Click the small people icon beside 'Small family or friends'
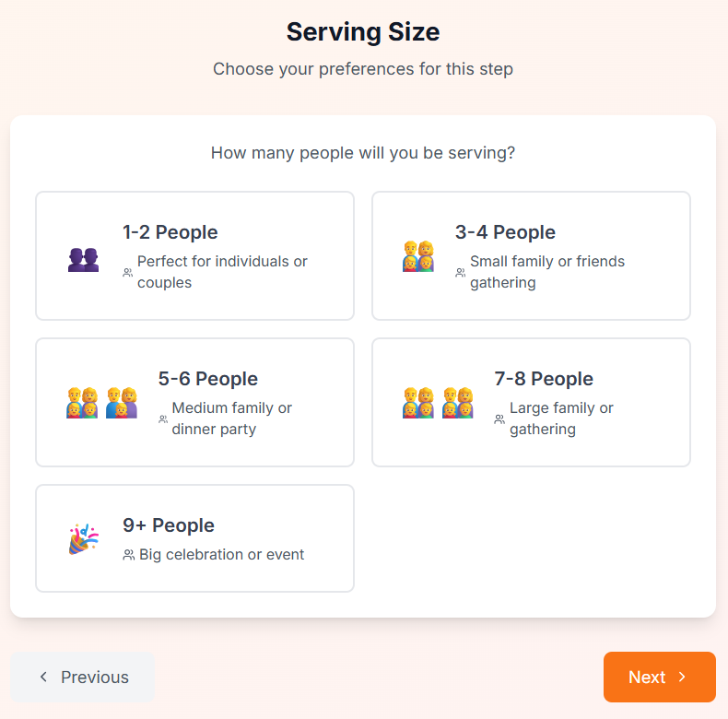The image size is (728, 719). (x=461, y=273)
